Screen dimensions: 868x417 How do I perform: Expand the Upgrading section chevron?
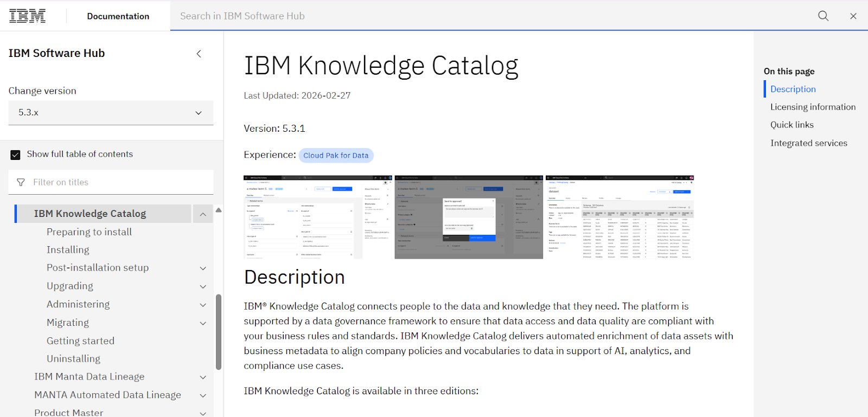[203, 286]
